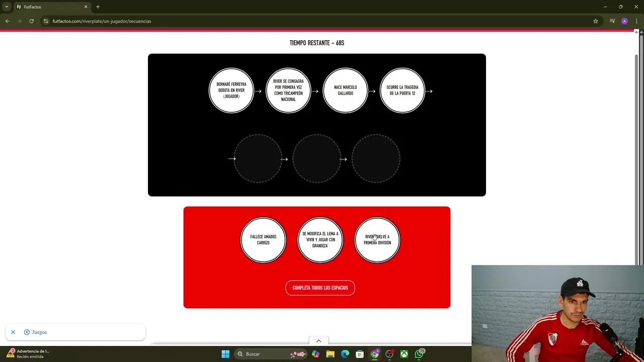644x362 pixels.
Task: Open a new browser tab
Action: 98,7
